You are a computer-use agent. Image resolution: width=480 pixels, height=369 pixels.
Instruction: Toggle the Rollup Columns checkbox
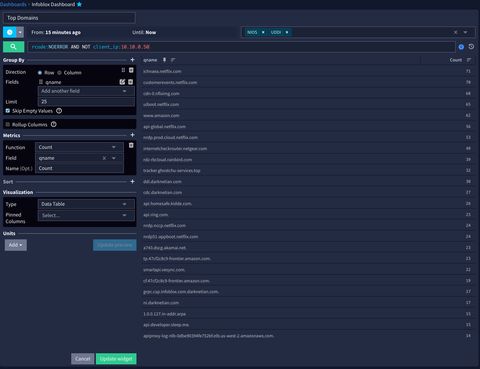[x=8, y=124]
